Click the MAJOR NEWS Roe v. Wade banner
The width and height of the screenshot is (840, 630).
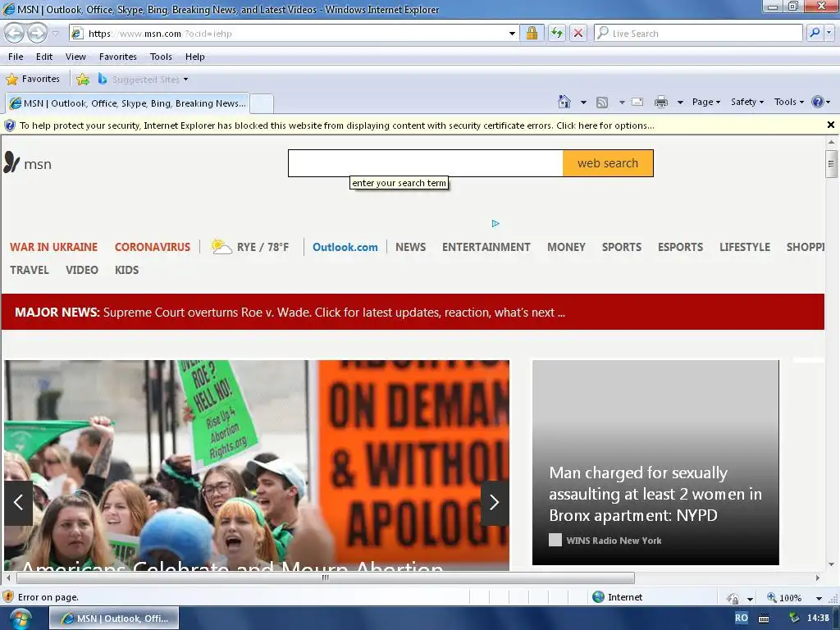coord(413,312)
